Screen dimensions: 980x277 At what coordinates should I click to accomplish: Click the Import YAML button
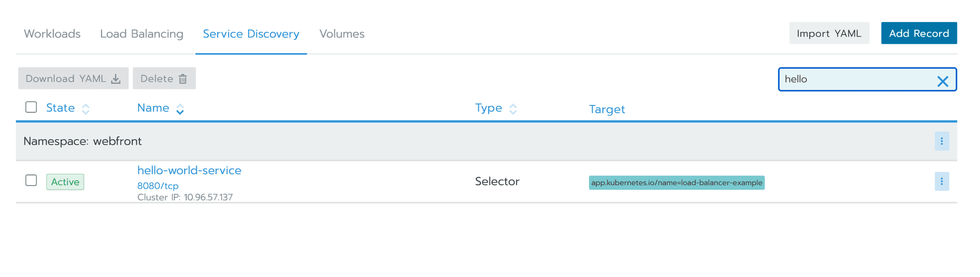coord(828,33)
